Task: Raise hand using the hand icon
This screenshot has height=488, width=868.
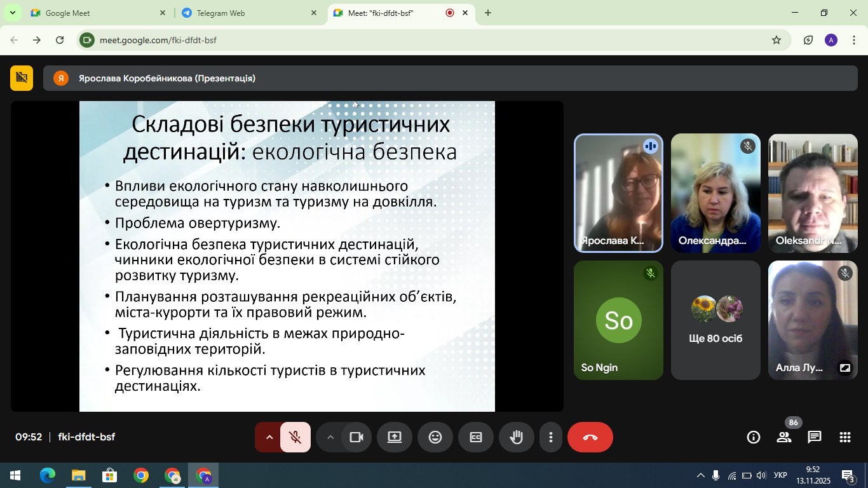Action: coord(516,437)
